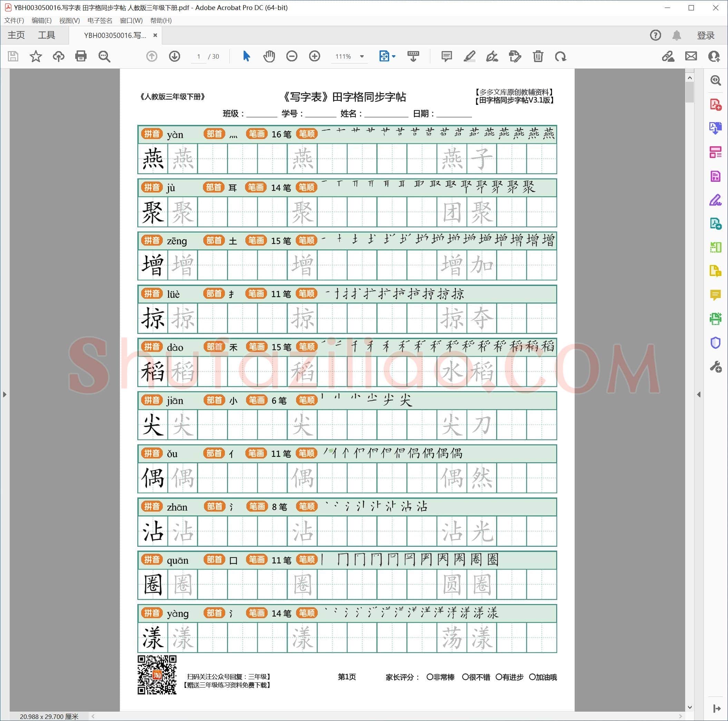Select the YBH003050016 document tab
Viewport: 728px width, 721px height.
(x=115, y=36)
